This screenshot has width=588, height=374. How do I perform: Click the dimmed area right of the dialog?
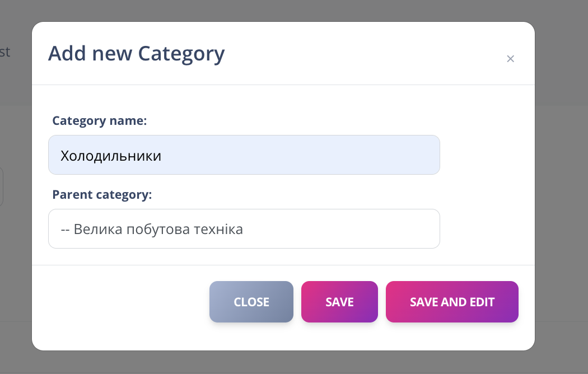pyautogui.click(x=561, y=185)
